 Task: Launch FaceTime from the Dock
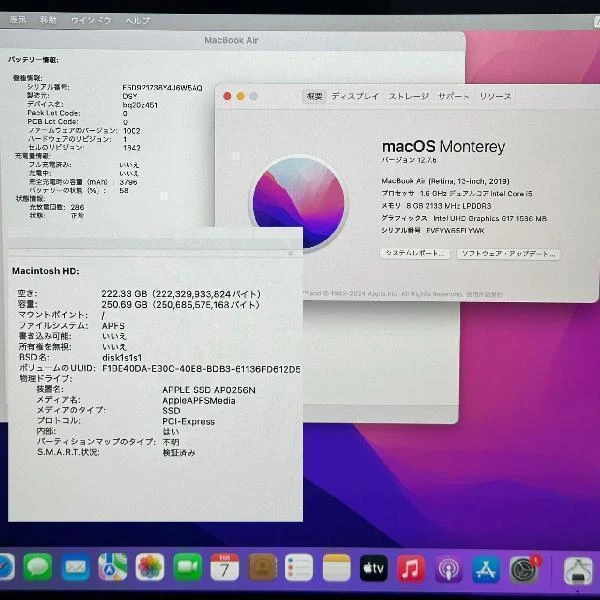click(x=188, y=567)
